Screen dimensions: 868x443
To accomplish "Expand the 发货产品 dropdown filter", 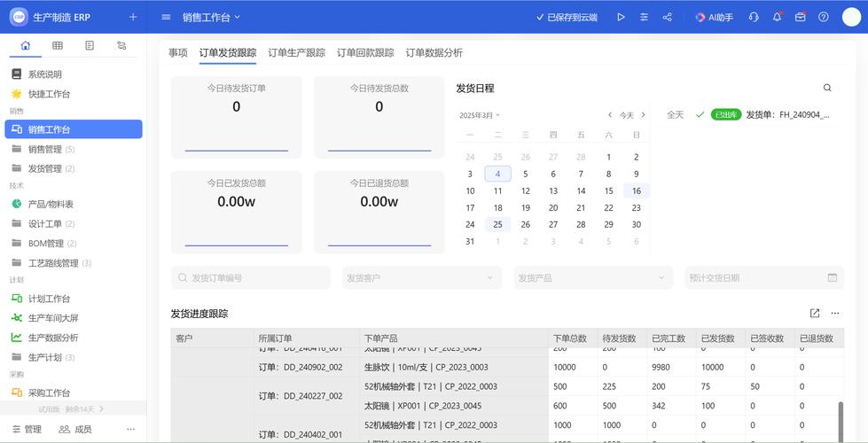I will pyautogui.click(x=593, y=277).
